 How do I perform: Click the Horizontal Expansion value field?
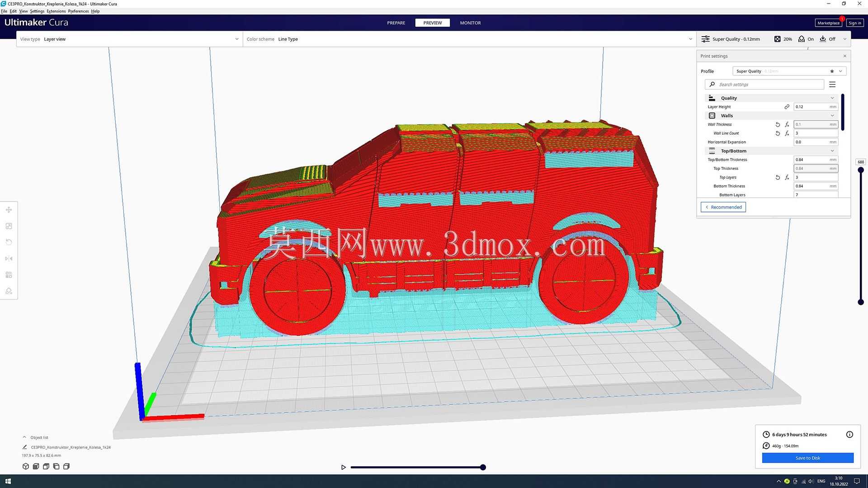tap(816, 142)
